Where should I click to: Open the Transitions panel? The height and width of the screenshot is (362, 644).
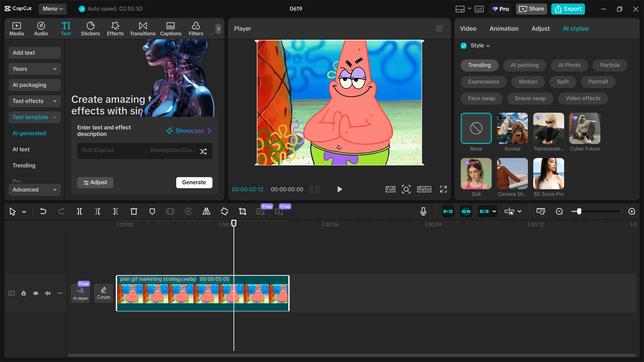pyautogui.click(x=142, y=29)
